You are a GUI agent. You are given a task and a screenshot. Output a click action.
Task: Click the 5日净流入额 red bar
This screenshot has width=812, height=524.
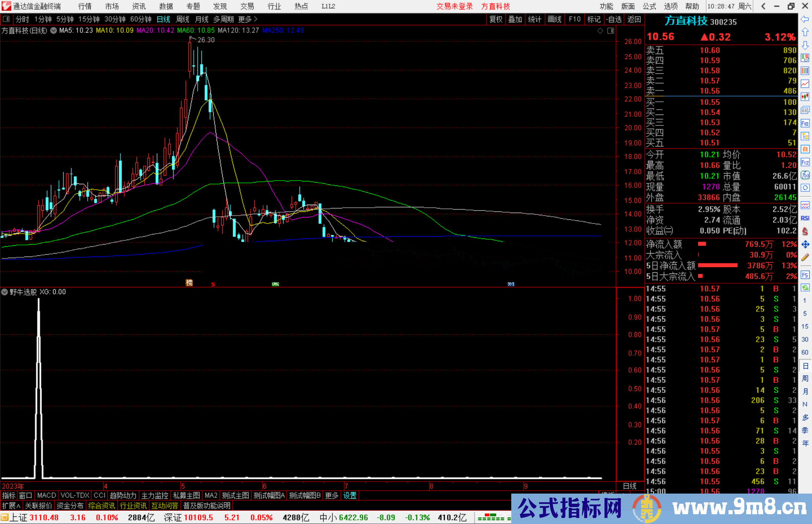coord(717,266)
